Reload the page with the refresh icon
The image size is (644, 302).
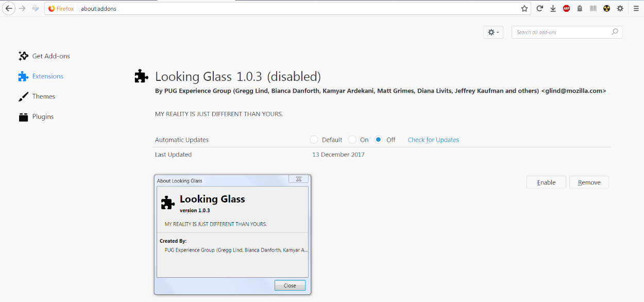point(540,8)
